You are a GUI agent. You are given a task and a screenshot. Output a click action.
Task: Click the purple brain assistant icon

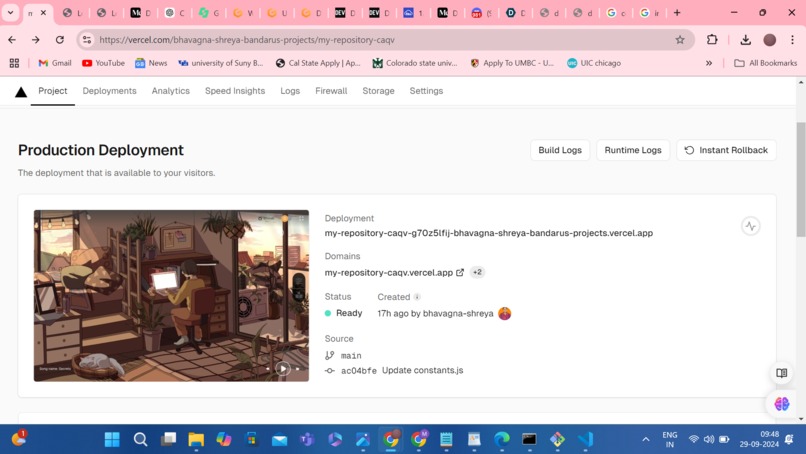(x=781, y=404)
